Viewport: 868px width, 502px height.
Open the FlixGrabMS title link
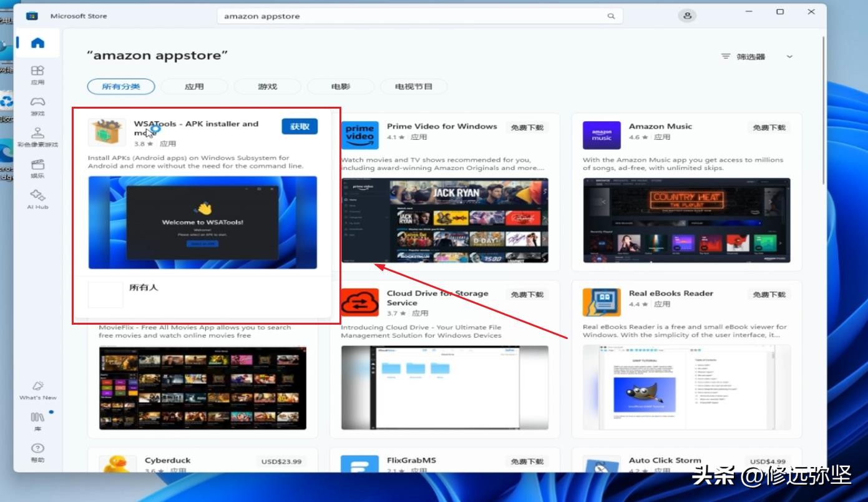point(411,460)
